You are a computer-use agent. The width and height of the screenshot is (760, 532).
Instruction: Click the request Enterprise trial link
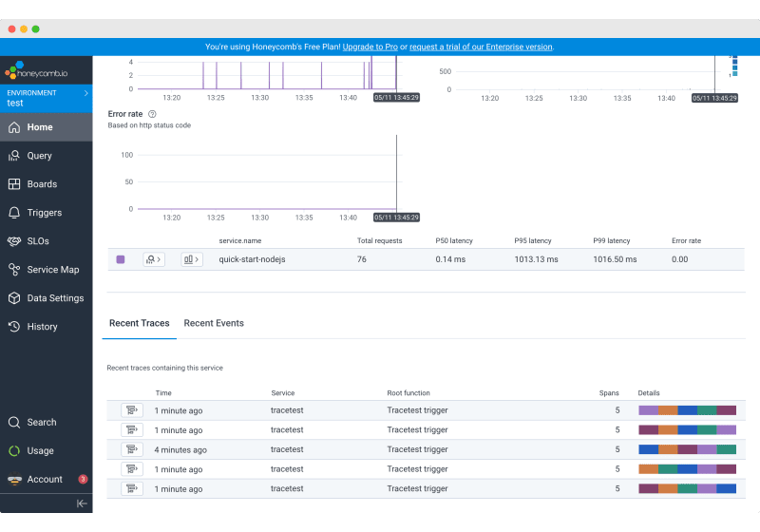point(481,47)
